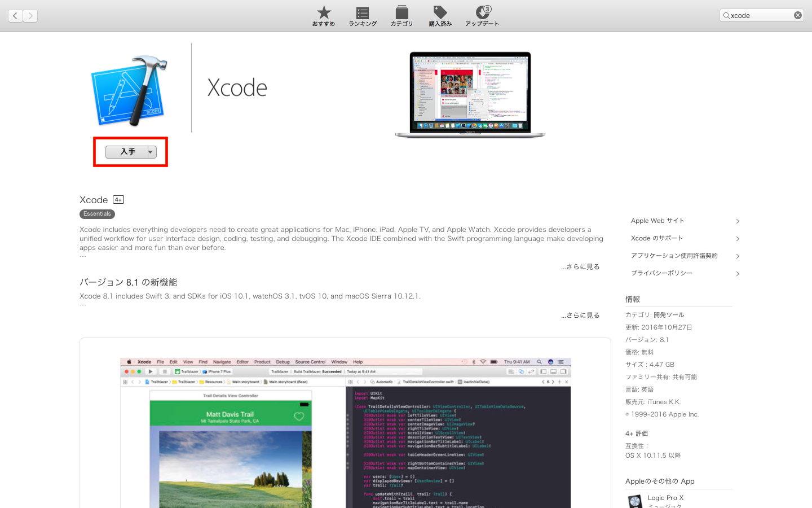Open the dropdown arrow beside 入手
This screenshot has height=508, width=812.
point(152,152)
